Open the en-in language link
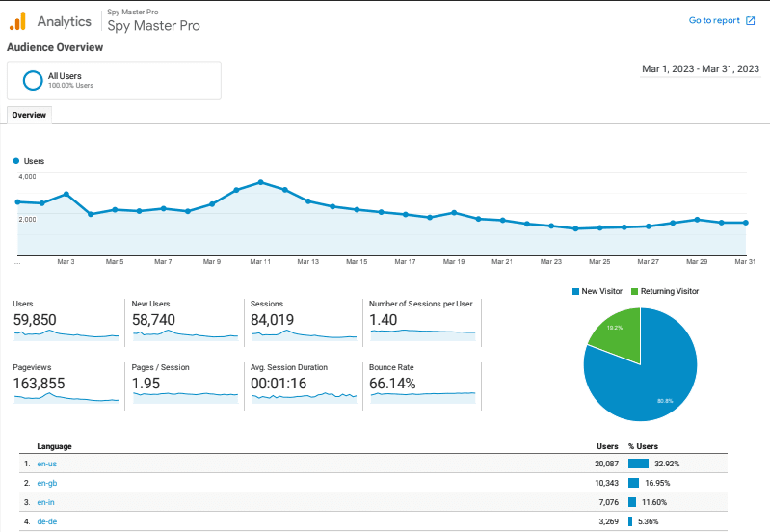The width and height of the screenshot is (770, 532). point(46,502)
